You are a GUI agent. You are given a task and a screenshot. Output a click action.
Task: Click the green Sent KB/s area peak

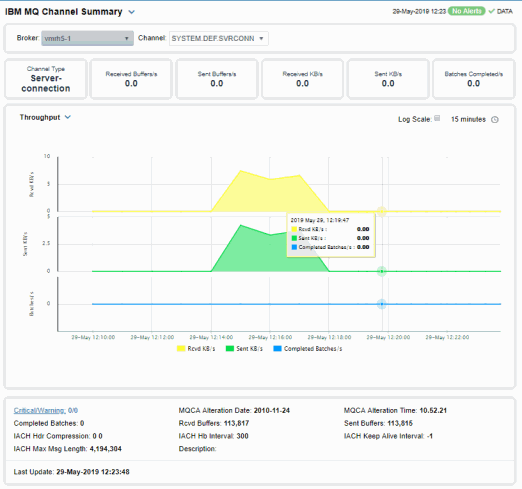tap(241, 226)
